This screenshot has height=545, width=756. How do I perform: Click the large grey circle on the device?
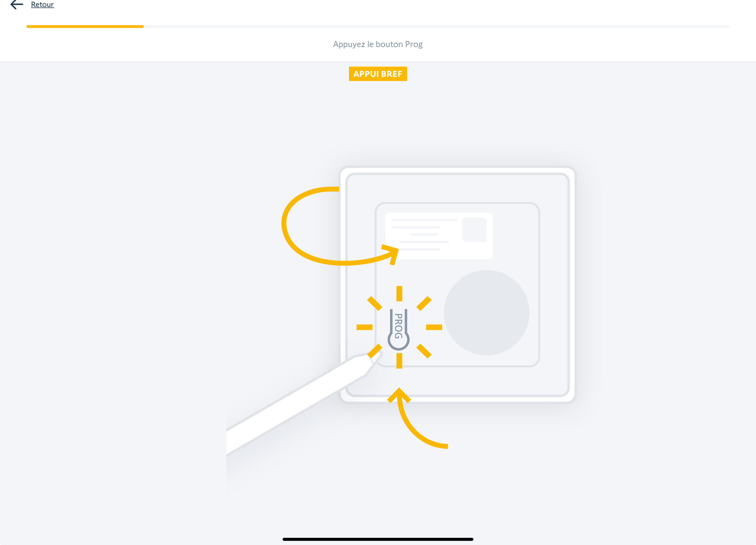coord(486,312)
